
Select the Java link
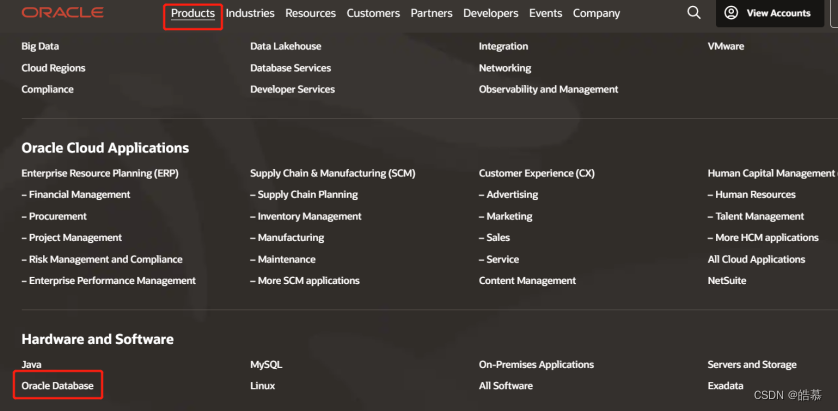tap(32, 365)
